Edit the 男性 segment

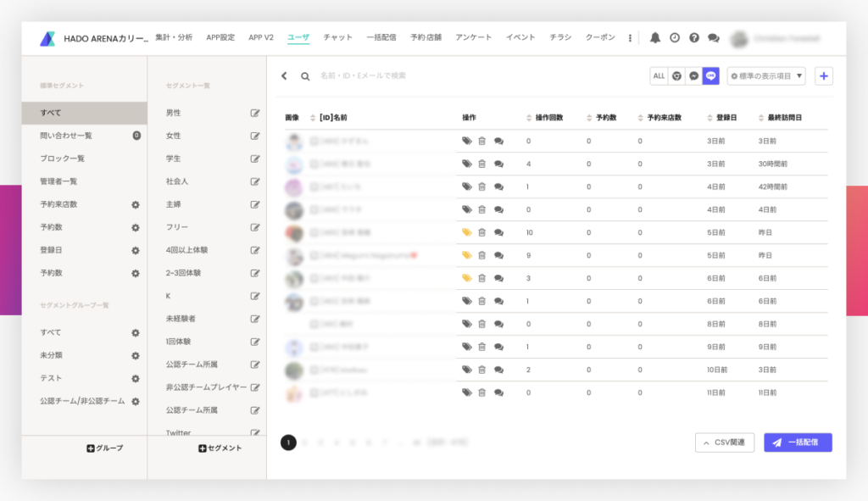[x=254, y=113]
